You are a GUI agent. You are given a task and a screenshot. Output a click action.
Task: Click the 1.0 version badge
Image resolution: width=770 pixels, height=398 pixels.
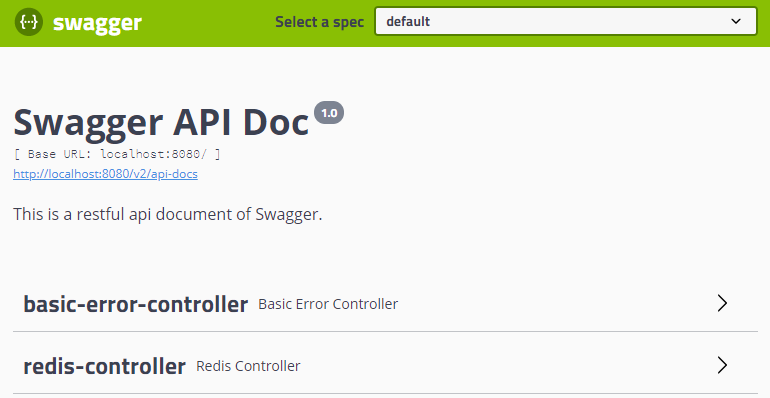pos(329,113)
